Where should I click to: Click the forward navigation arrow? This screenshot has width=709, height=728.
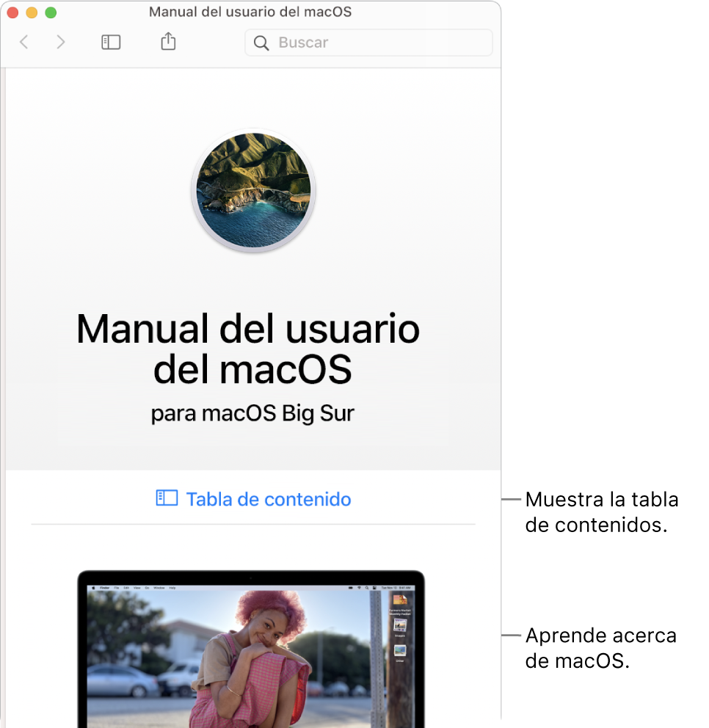[x=61, y=42]
